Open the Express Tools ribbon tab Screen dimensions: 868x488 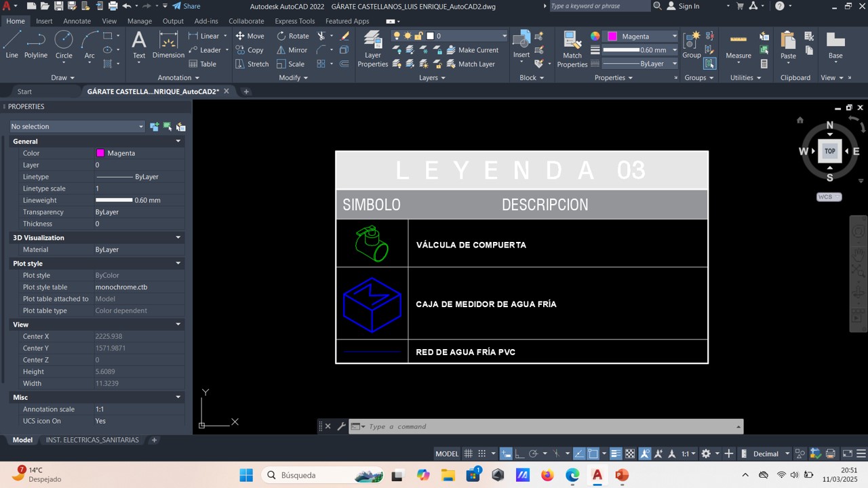tap(294, 21)
